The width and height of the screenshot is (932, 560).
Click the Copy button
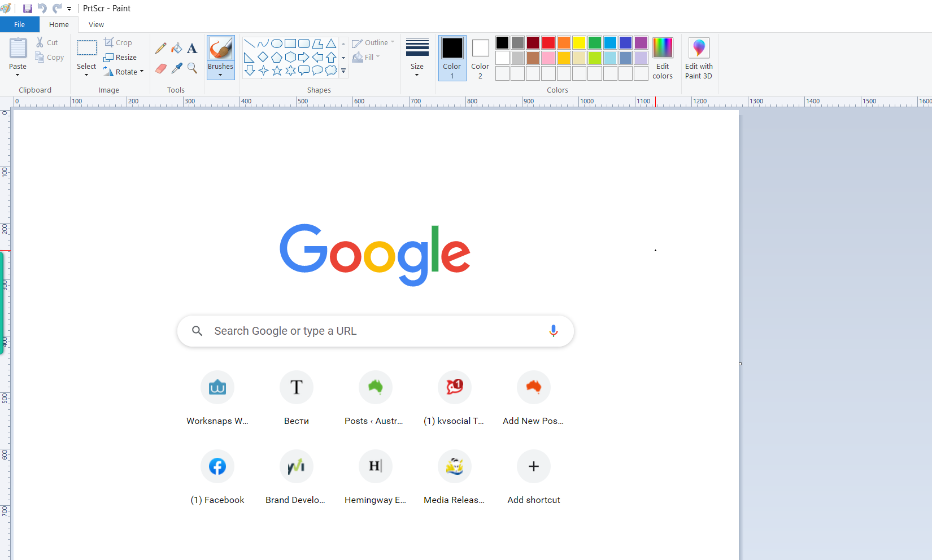[50, 57]
